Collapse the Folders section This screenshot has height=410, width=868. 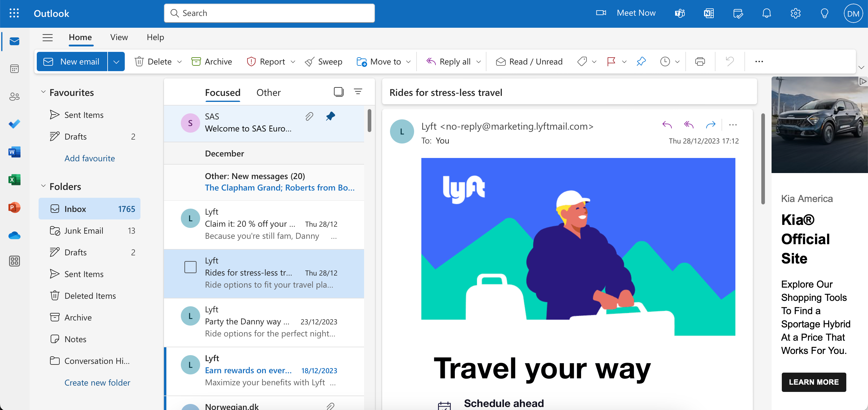coord(43,186)
